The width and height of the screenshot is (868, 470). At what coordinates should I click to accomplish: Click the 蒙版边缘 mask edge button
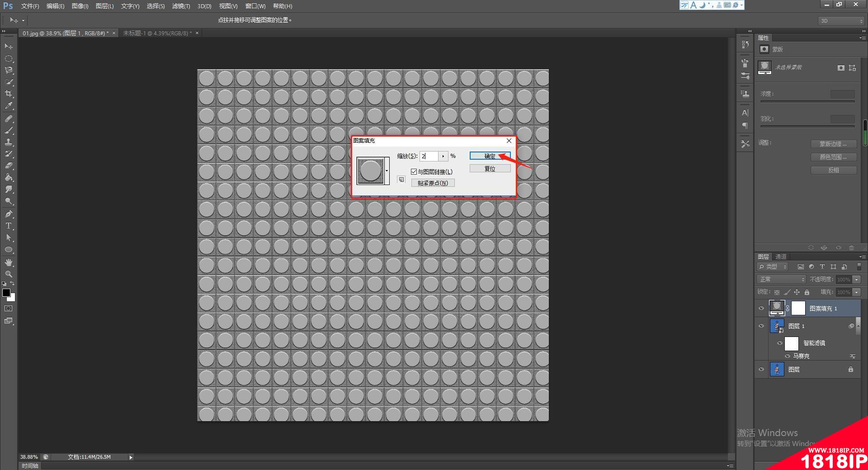click(x=833, y=144)
